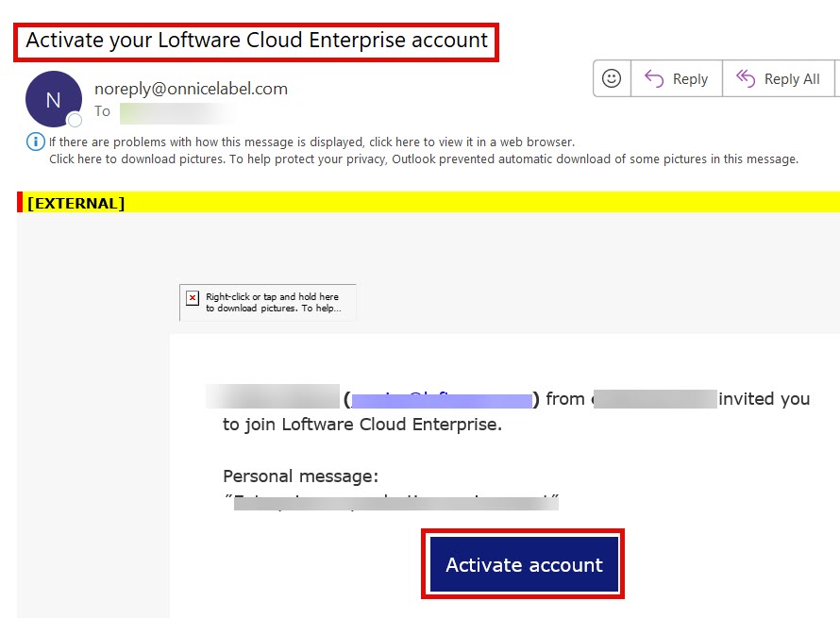
Task: Click the noreply@onnicelabel.com sender address
Action: [191, 89]
